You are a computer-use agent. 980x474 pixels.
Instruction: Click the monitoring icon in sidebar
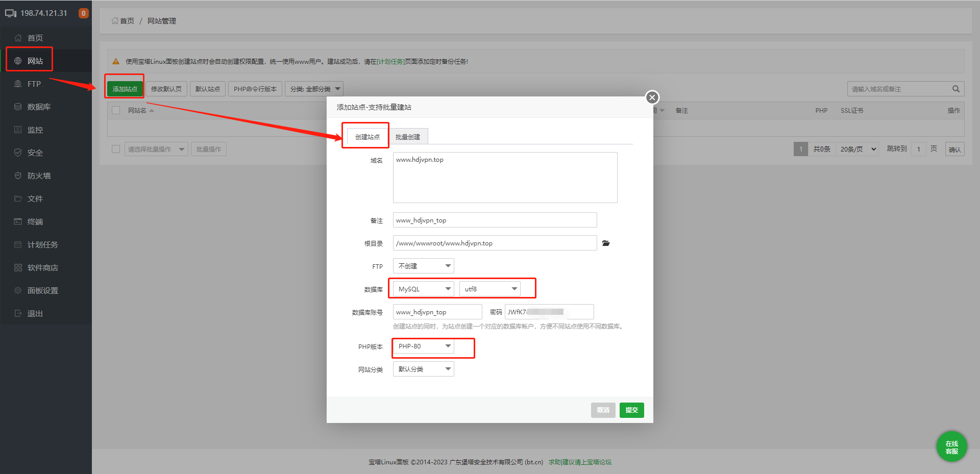tap(18, 130)
